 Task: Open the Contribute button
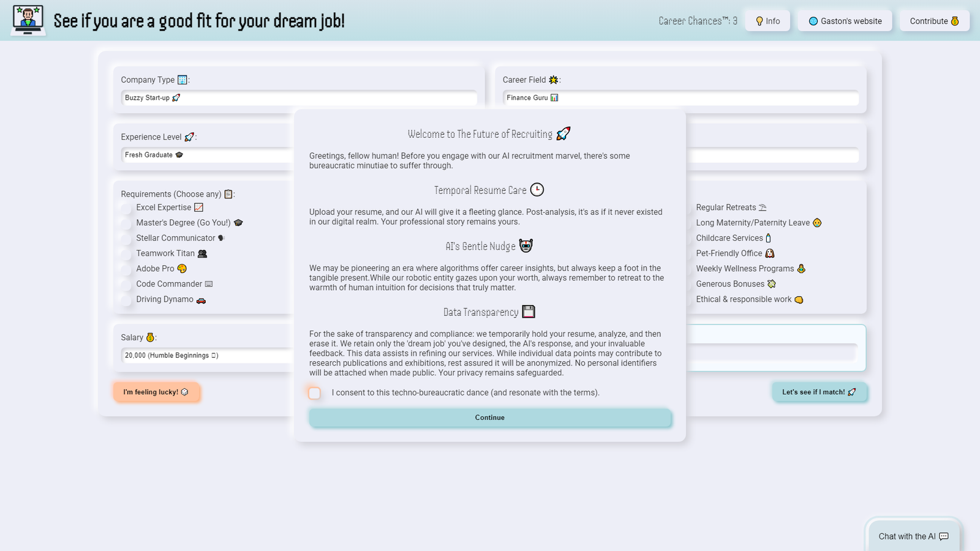click(934, 21)
